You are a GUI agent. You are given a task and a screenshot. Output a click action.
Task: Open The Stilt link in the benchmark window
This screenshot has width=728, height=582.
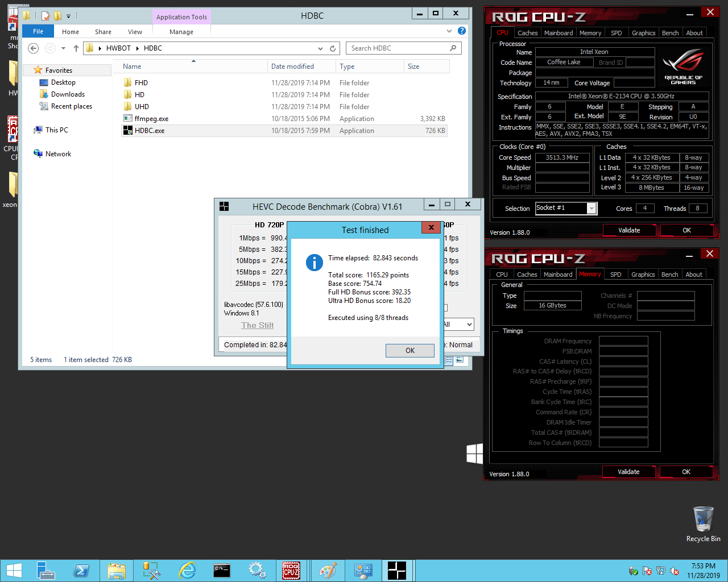pos(257,325)
